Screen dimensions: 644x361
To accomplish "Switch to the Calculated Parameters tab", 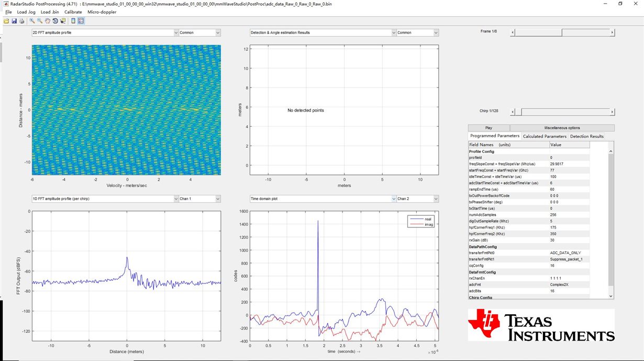I will coord(545,136).
